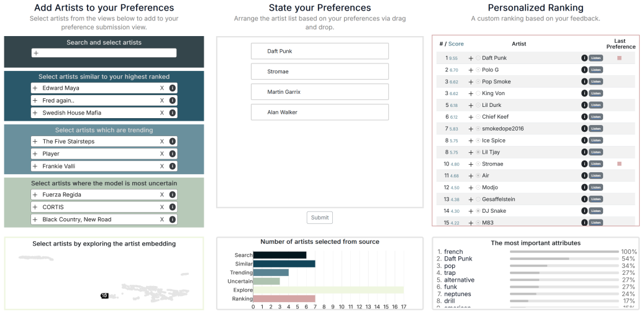
Task: Click the search and select artists field
Action: [x=104, y=53]
